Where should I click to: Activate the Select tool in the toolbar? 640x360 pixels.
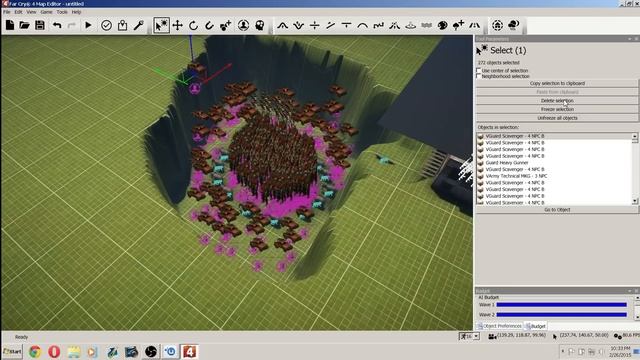pos(161,25)
